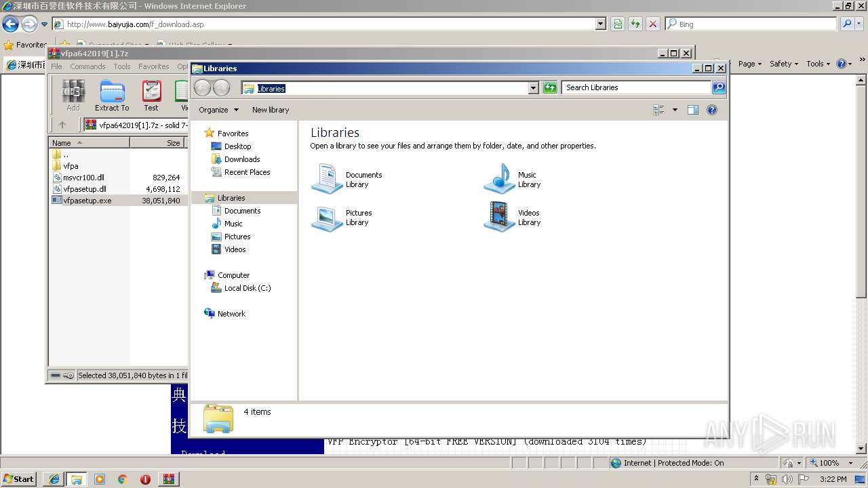Open recent pages dropdown in IE
The image size is (868, 488).
44,24
